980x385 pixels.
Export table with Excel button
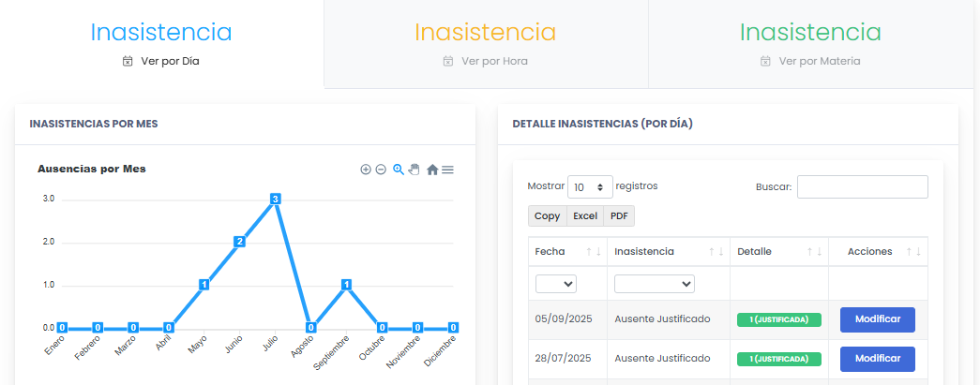point(585,215)
